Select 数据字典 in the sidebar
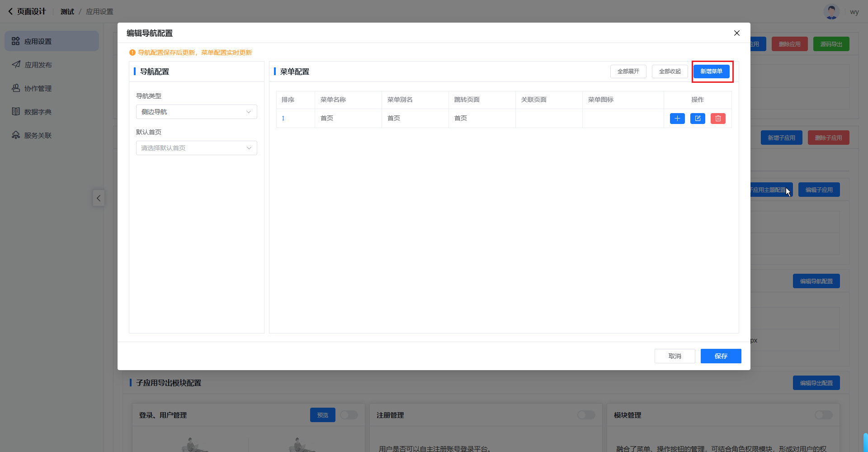The height and width of the screenshot is (452, 868). click(x=38, y=112)
